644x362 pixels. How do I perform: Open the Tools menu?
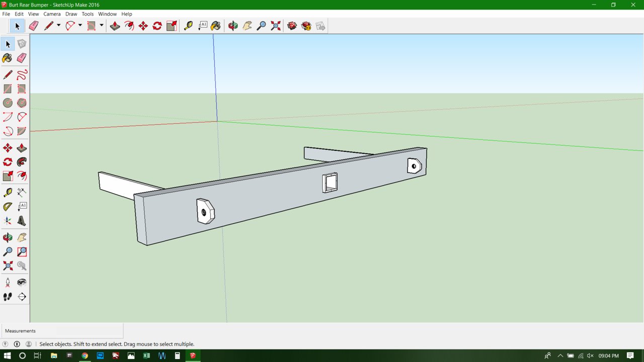[x=88, y=14]
